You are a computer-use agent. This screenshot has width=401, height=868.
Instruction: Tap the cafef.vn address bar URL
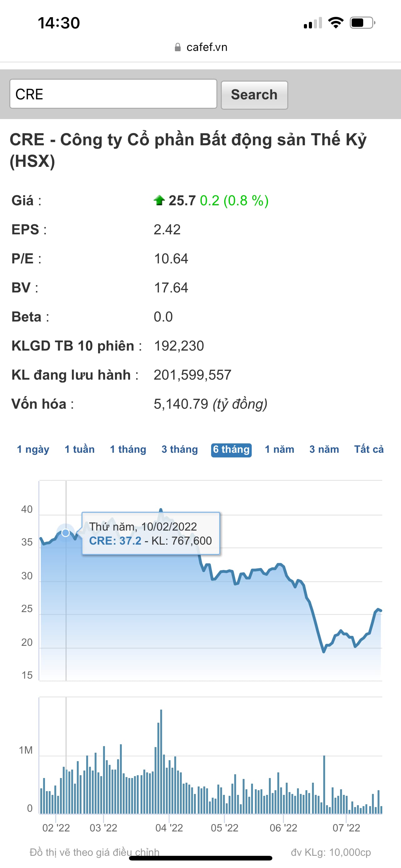207,47
